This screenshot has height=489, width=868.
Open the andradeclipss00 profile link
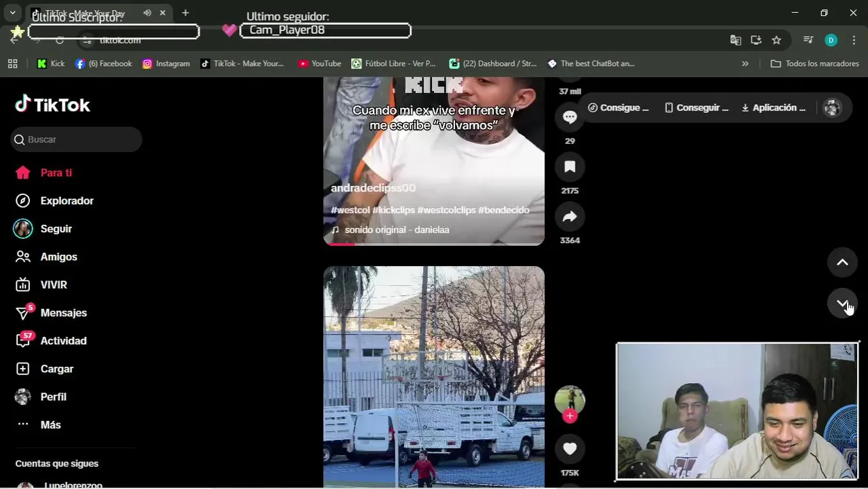point(373,188)
